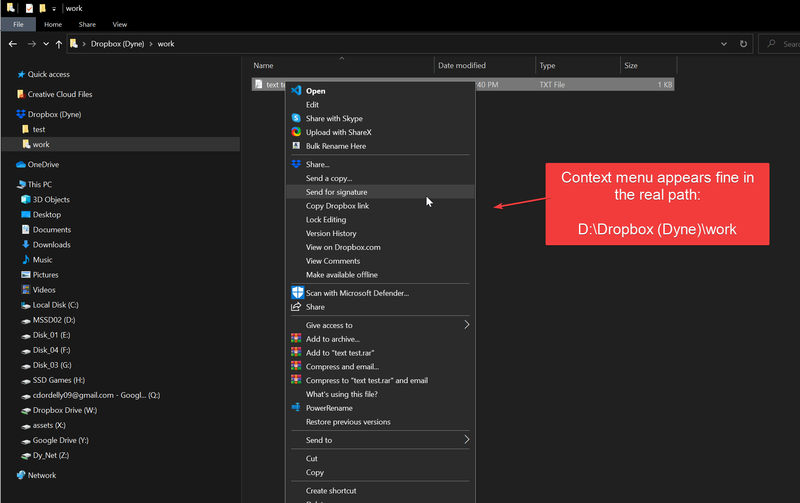Open the address bar history dropdown

click(x=724, y=44)
